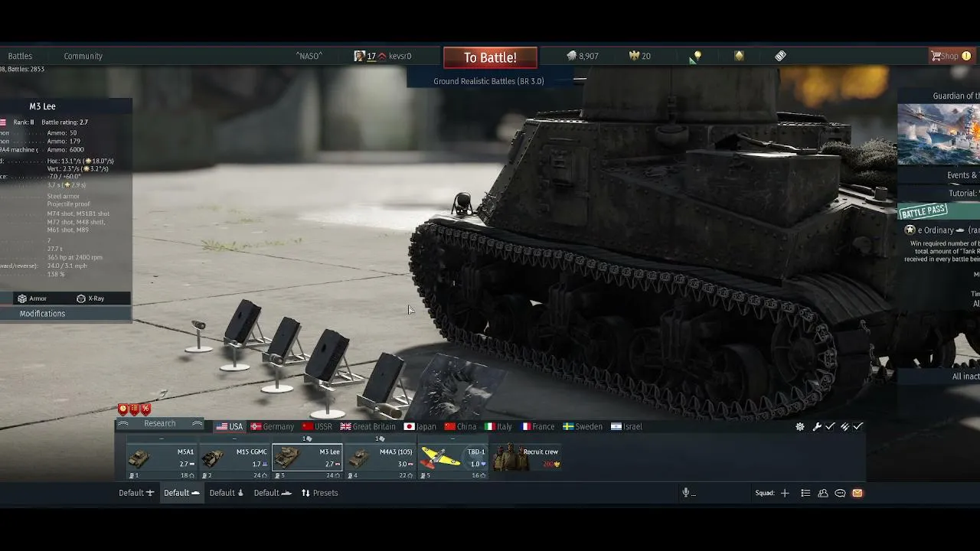Select the France nation tab
Viewport: 980px width, 551px height.
tap(537, 427)
